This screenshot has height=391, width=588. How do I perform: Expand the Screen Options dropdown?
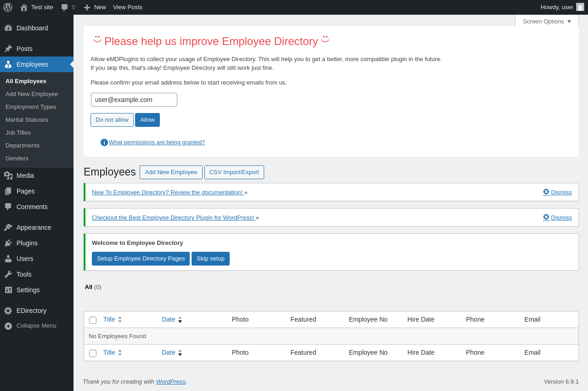tap(547, 21)
